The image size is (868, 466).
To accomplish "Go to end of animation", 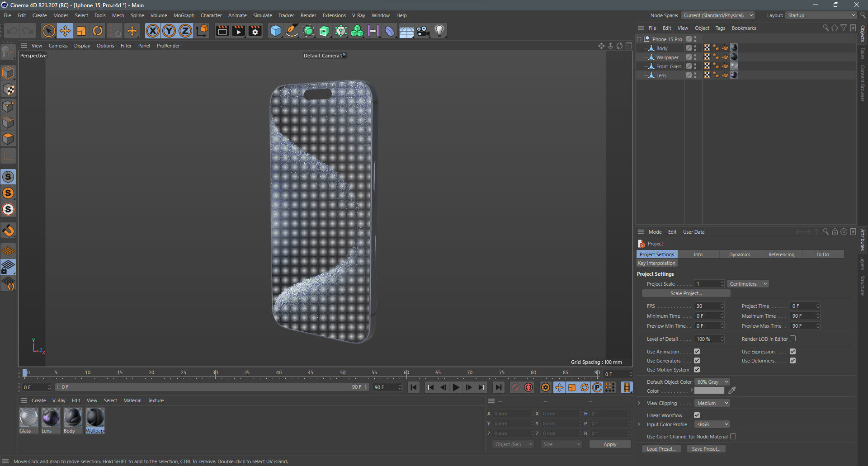I will pyautogui.click(x=498, y=387).
